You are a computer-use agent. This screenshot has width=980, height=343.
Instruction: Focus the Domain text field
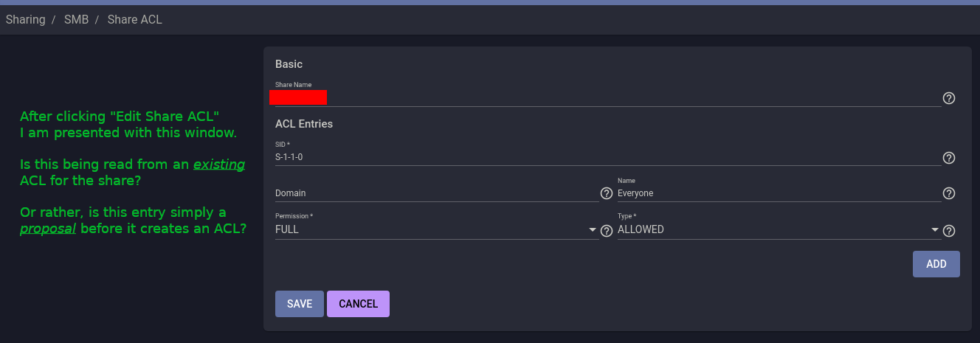(435, 193)
